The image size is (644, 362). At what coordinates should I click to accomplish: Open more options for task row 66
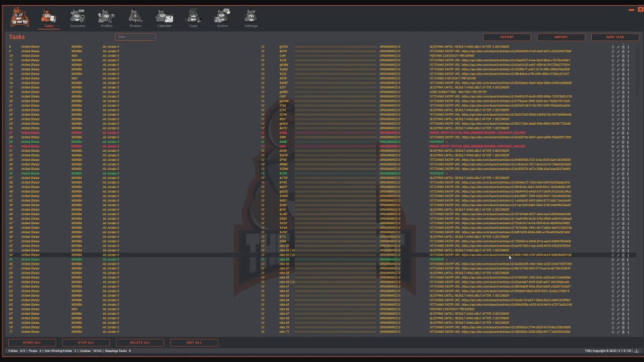point(628,309)
